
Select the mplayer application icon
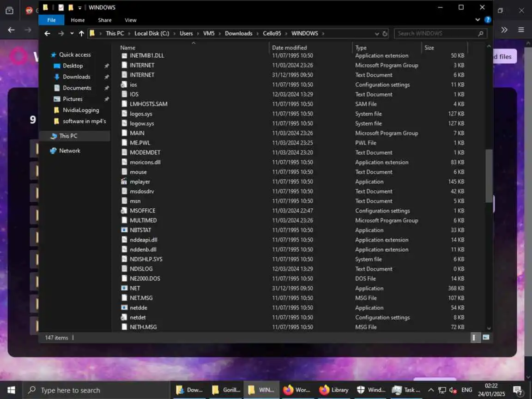pos(124,181)
